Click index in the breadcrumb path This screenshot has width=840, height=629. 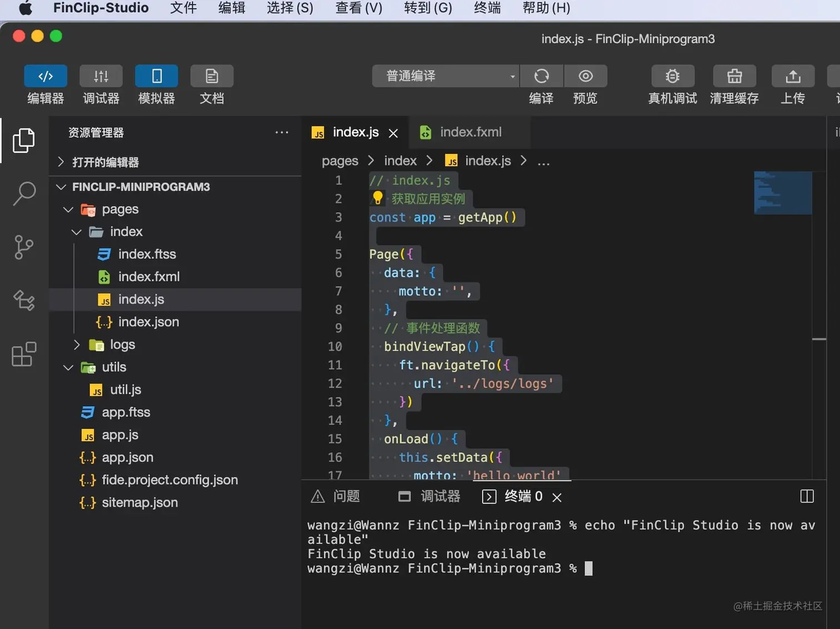[400, 160]
